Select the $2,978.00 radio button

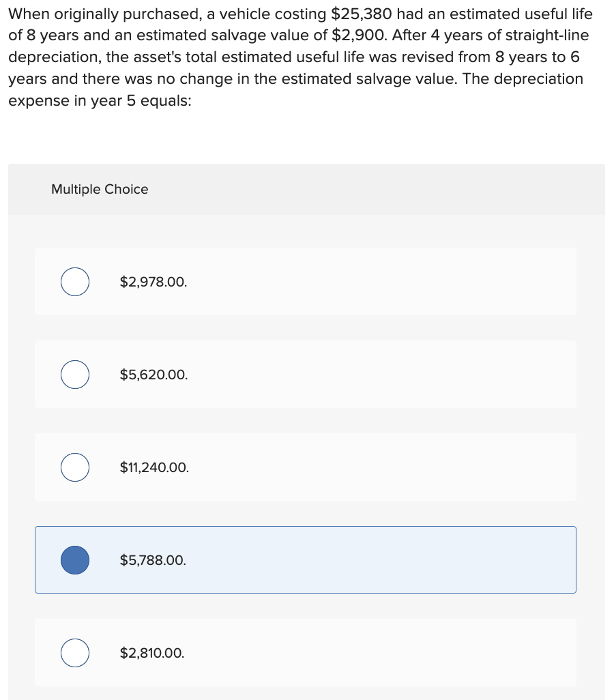(75, 282)
